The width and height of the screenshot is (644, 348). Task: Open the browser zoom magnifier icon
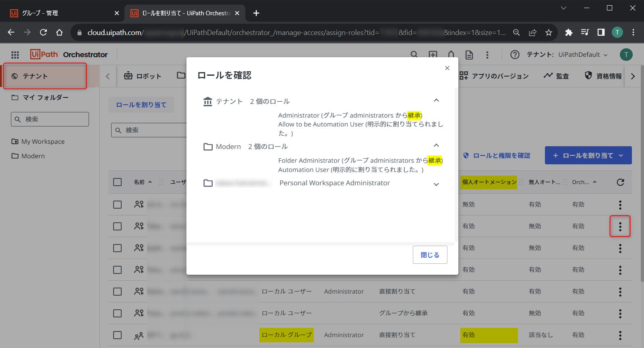516,33
